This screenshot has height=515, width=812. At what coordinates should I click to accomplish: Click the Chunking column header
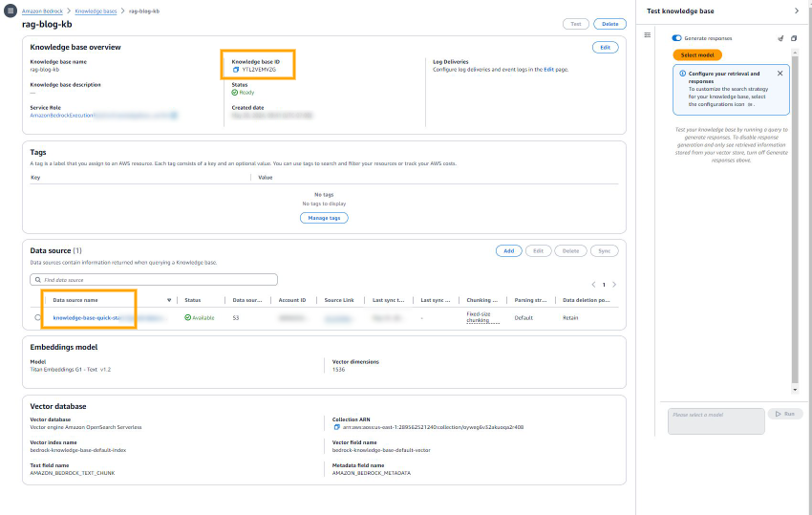[481, 301]
